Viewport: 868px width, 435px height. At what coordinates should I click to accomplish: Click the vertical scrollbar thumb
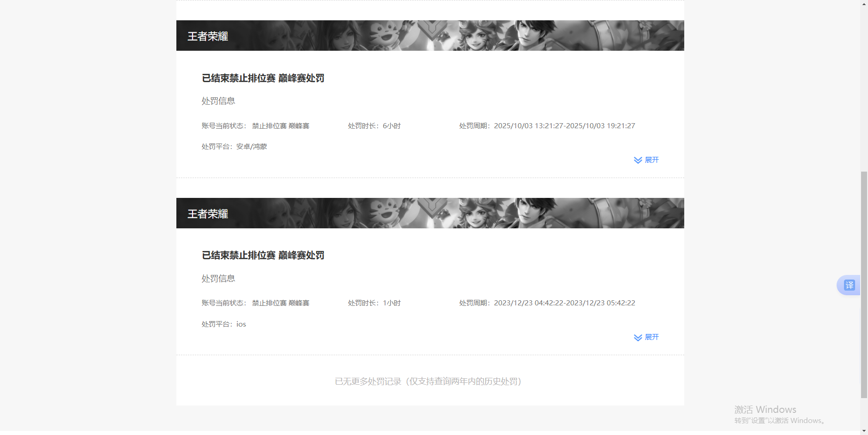click(864, 285)
